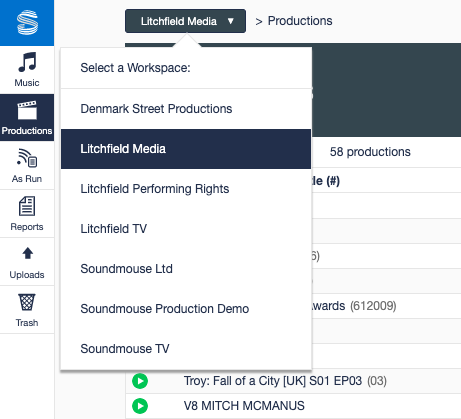Image resolution: width=461 pixels, height=419 pixels.
Task: Select Denmark Street Productions workspace
Action: click(x=186, y=109)
